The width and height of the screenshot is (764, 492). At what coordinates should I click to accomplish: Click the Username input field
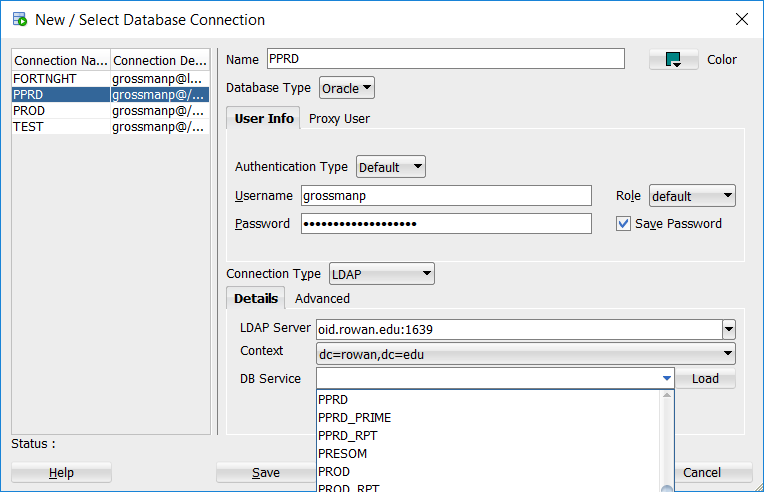[x=446, y=196]
